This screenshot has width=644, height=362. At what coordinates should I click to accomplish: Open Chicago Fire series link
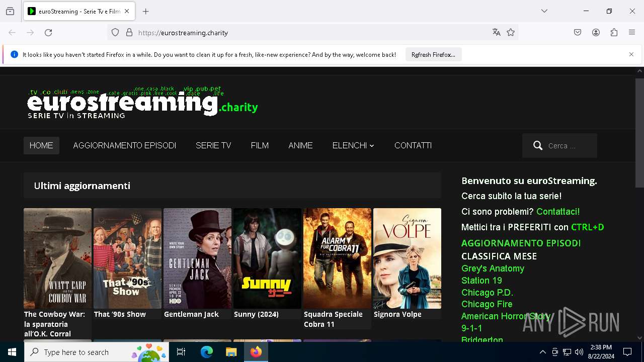point(487,304)
